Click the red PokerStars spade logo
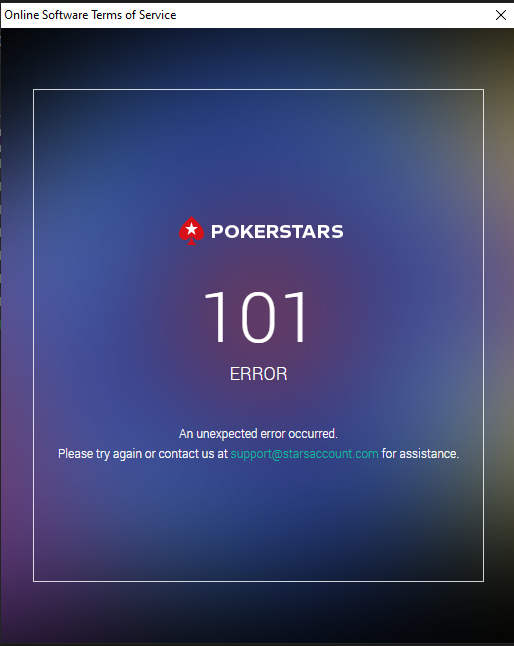 (191, 231)
